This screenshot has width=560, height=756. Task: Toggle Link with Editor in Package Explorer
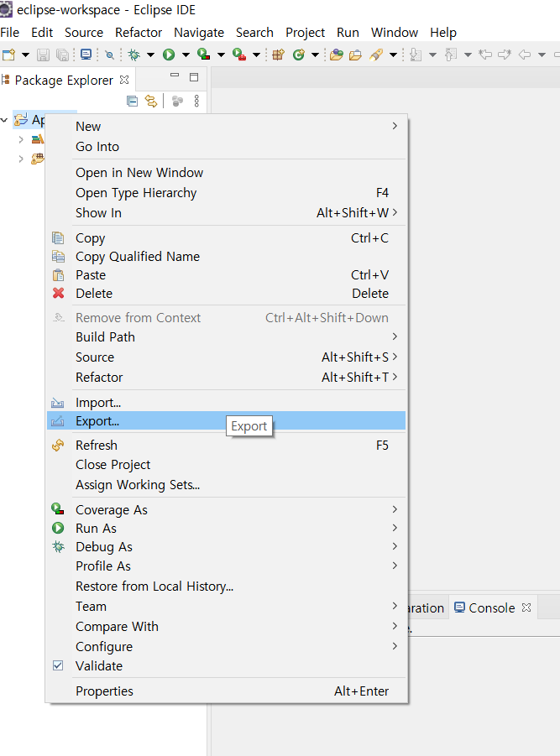151,101
